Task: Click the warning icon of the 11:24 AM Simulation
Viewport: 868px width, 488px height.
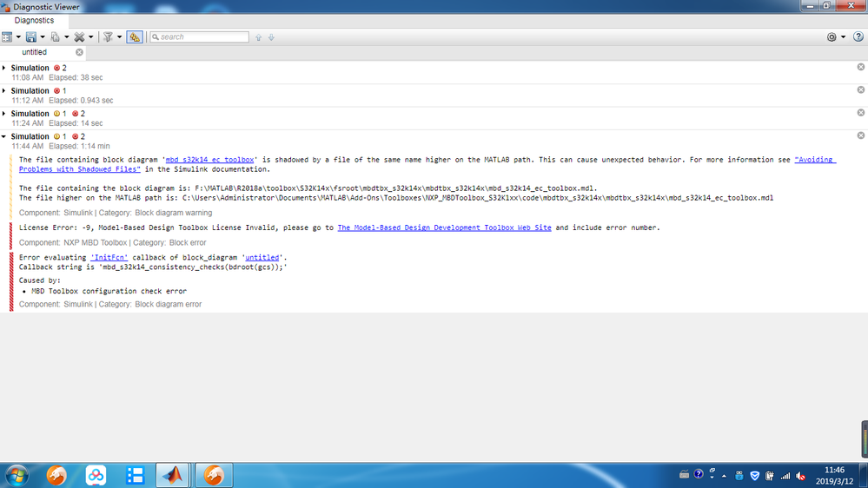Action: click(56, 114)
